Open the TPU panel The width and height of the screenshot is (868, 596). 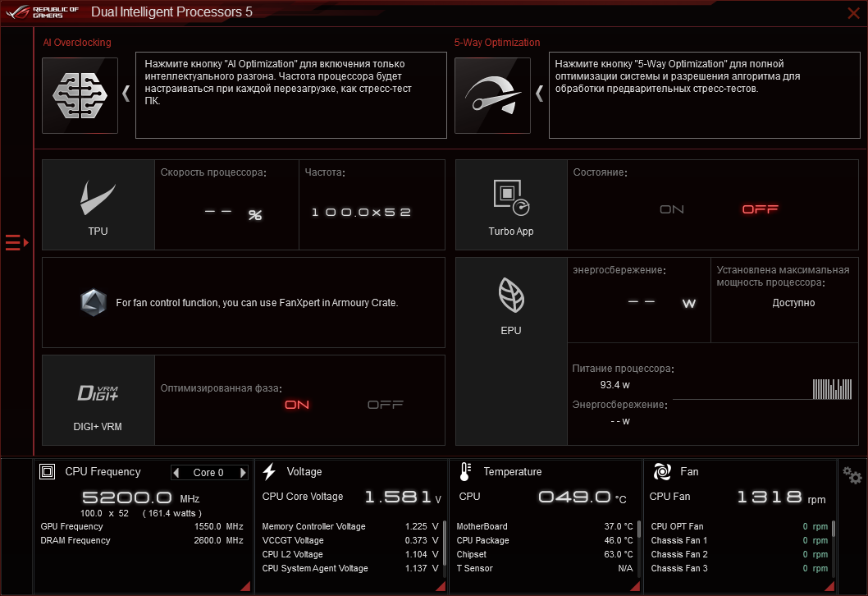click(x=98, y=205)
